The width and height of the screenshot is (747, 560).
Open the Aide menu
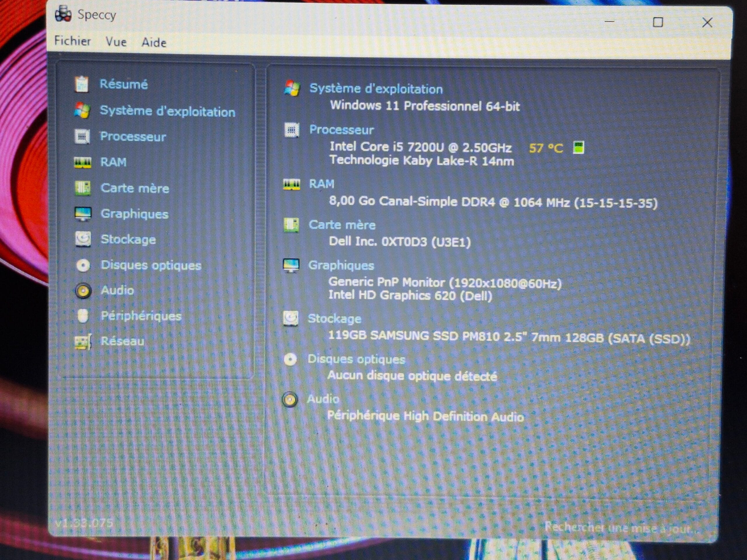point(154,43)
